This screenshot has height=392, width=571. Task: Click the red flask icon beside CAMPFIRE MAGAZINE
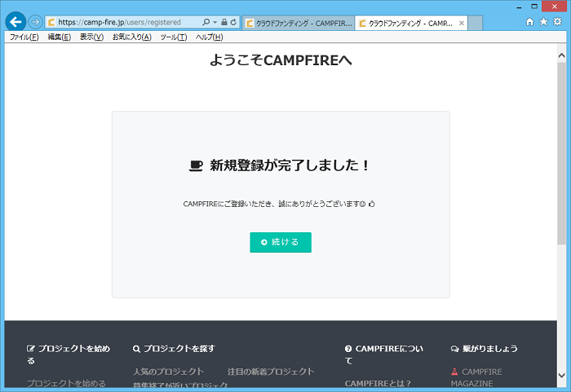pyautogui.click(x=454, y=372)
